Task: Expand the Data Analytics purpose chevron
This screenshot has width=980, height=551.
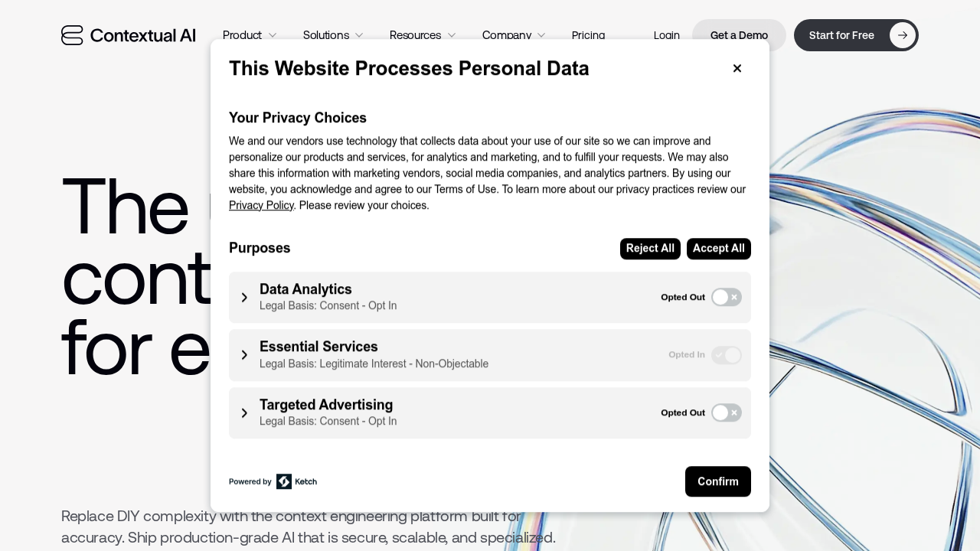Action: (x=244, y=298)
